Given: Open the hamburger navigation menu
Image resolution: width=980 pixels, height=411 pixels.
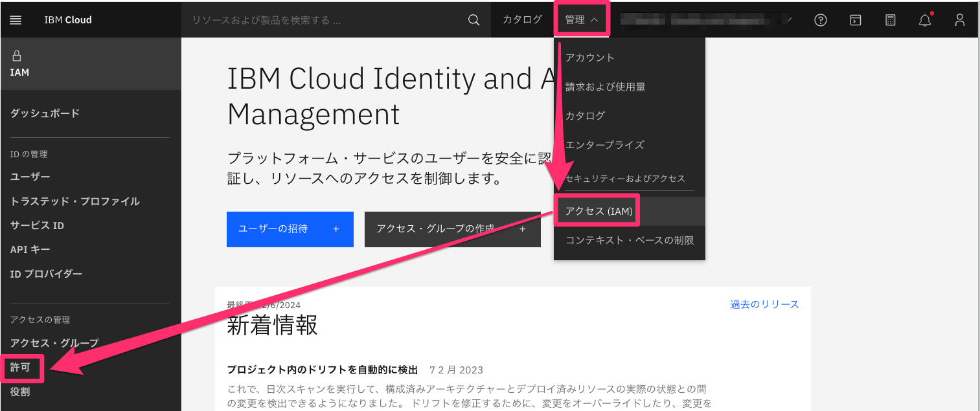Looking at the screenshot, I should click(16, 20).
